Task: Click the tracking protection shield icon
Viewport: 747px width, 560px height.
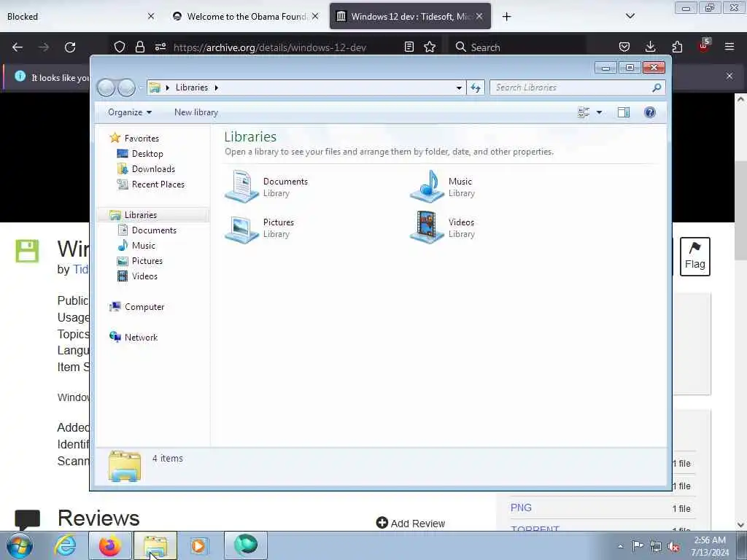Action: pos(120,47)
